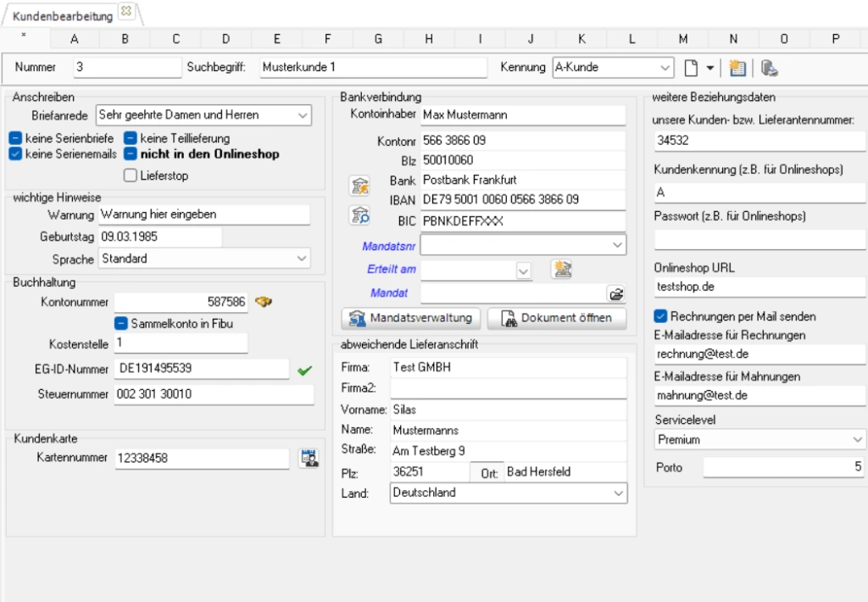Click the Firma field Test GMBH
The width and height of the screenshot is (868, 602).
click(509, 367)
